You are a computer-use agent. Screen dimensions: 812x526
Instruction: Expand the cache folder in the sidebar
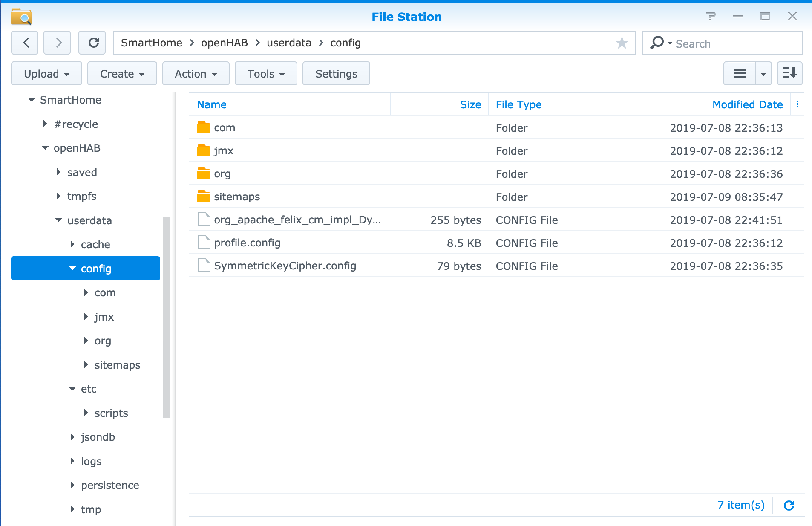72,244
